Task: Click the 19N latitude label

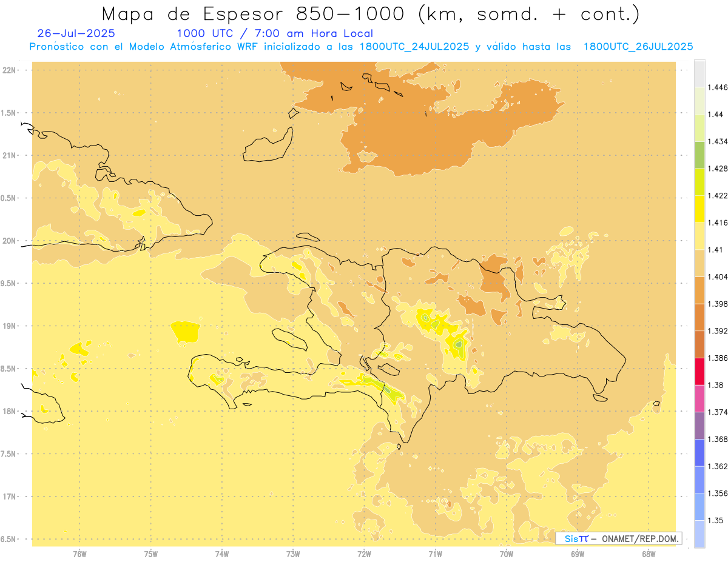Action: pos(9,326)
